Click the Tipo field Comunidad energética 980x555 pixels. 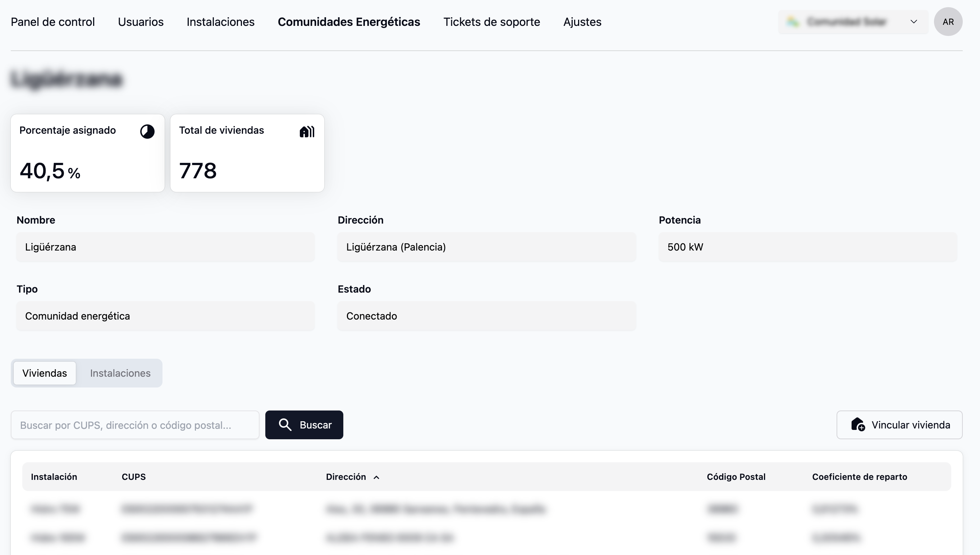tap(165, 316)
